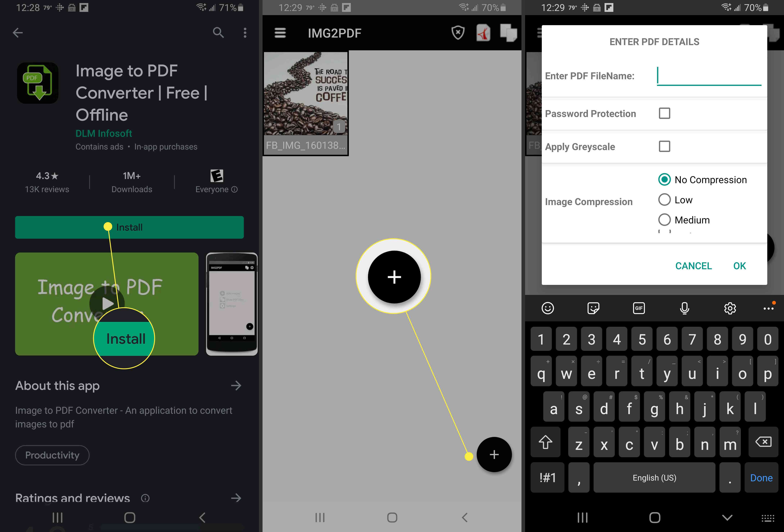This screenshot has height=532, width=784.
Task: Tap the shield/privacy icon in IMG2PDF toolbar
Action: click(458, 33)
